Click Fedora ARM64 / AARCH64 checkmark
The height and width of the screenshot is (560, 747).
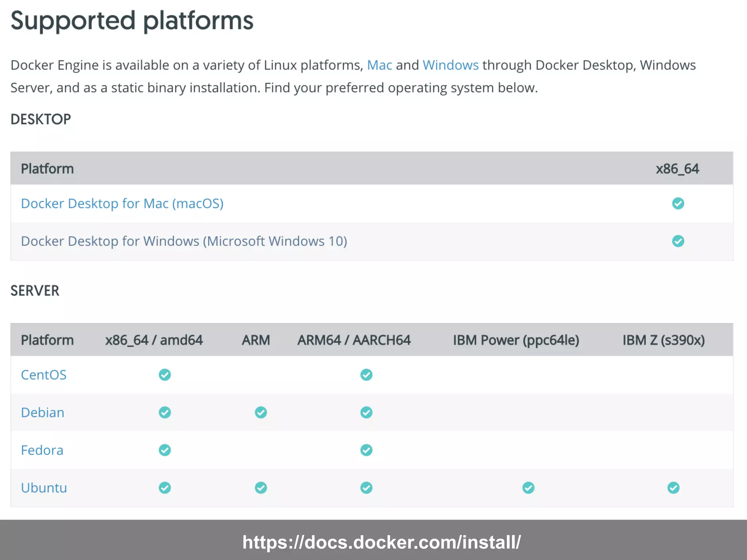(x=366, y=450)
